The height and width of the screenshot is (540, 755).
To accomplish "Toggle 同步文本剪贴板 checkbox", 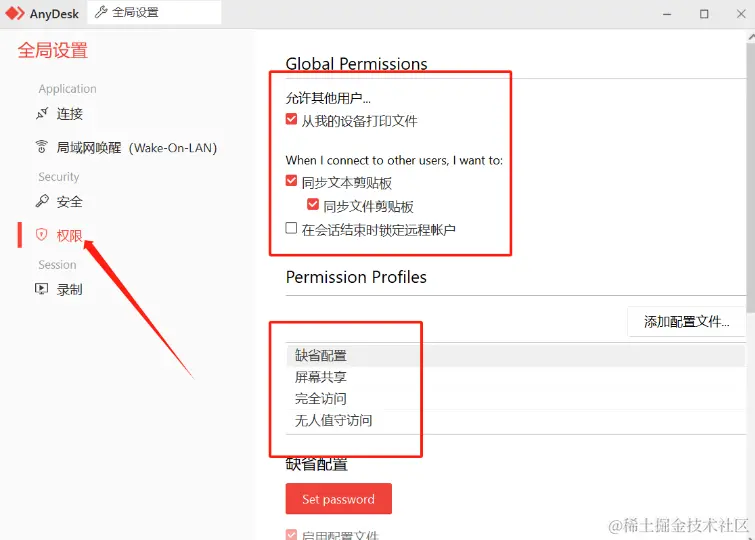I will [x=291, y=181].
